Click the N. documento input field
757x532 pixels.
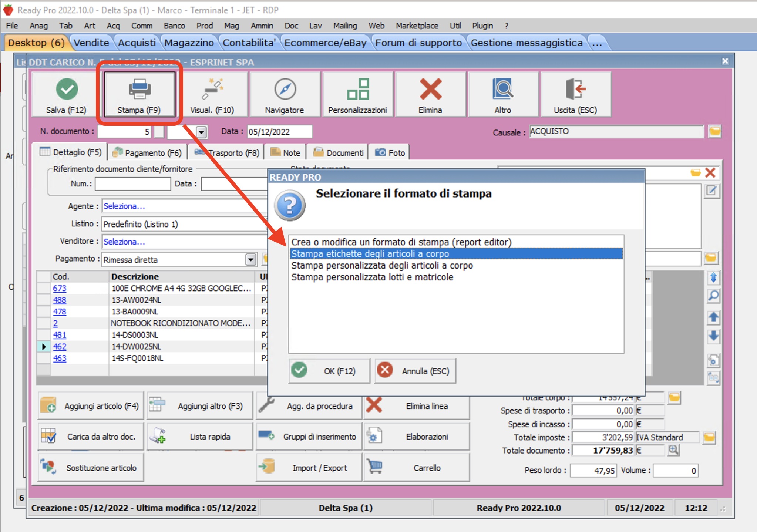tap(124, 132)
